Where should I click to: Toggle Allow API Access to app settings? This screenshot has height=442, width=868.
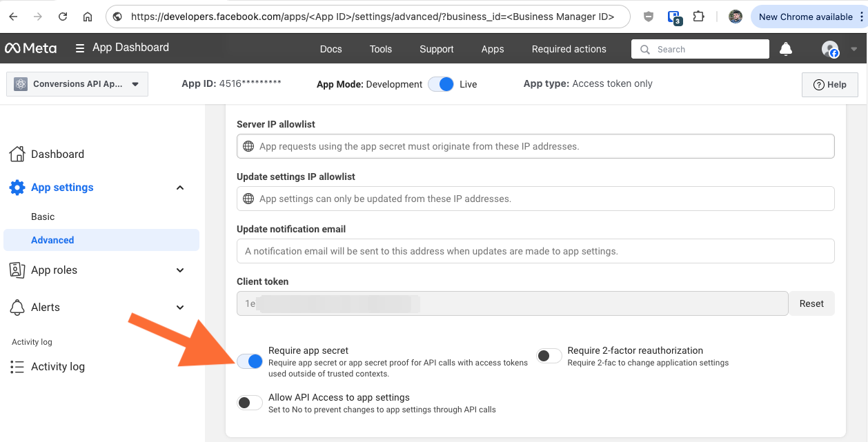point(250,403)
